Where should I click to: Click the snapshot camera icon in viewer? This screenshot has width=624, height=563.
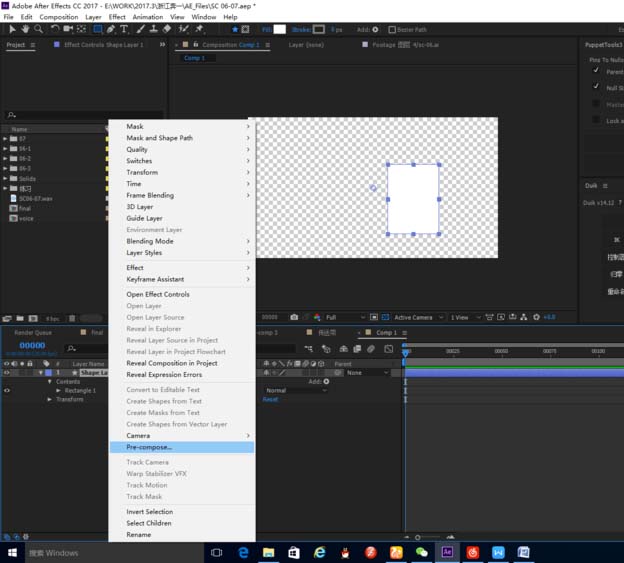tap(294, 317)
